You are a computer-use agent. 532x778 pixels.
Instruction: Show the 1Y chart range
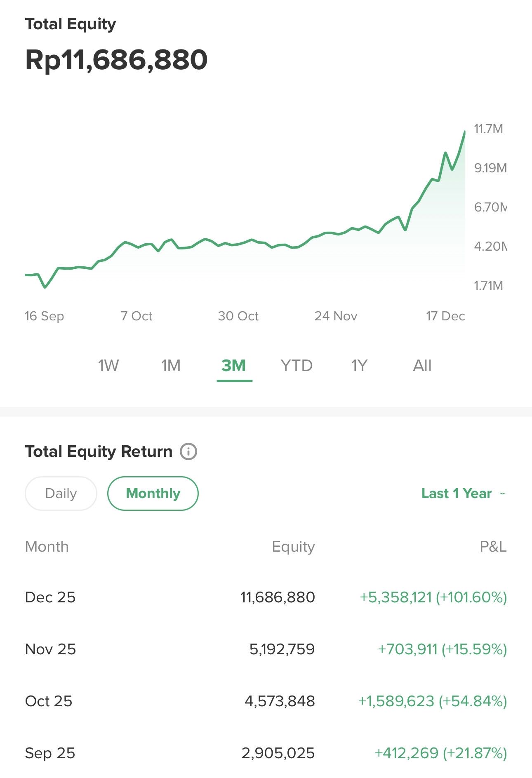pyautogui.click(x=359, y=366)
